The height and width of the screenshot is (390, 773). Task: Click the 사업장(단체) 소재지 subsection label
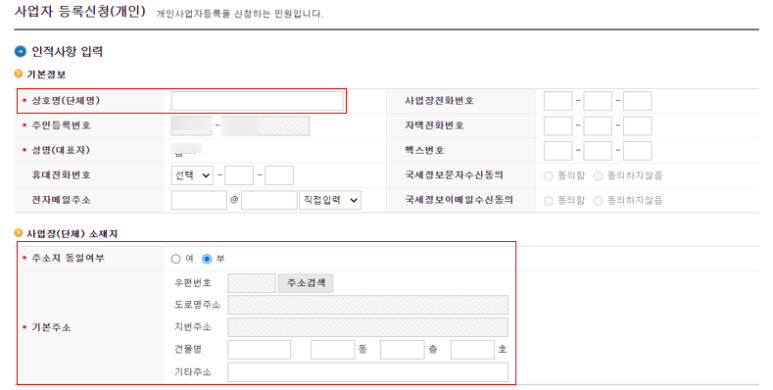[x=72, y=234]
